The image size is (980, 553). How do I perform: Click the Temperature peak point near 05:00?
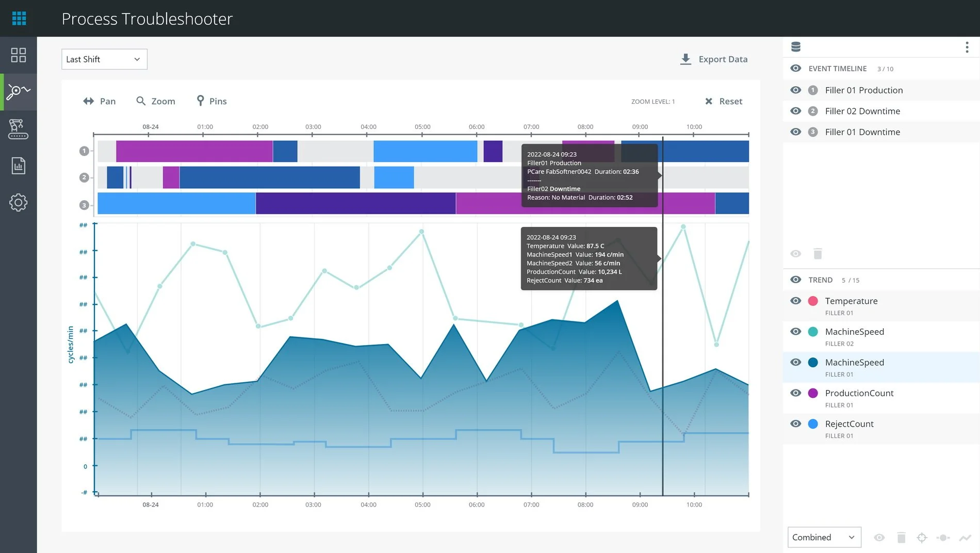[x=421, y=232]
